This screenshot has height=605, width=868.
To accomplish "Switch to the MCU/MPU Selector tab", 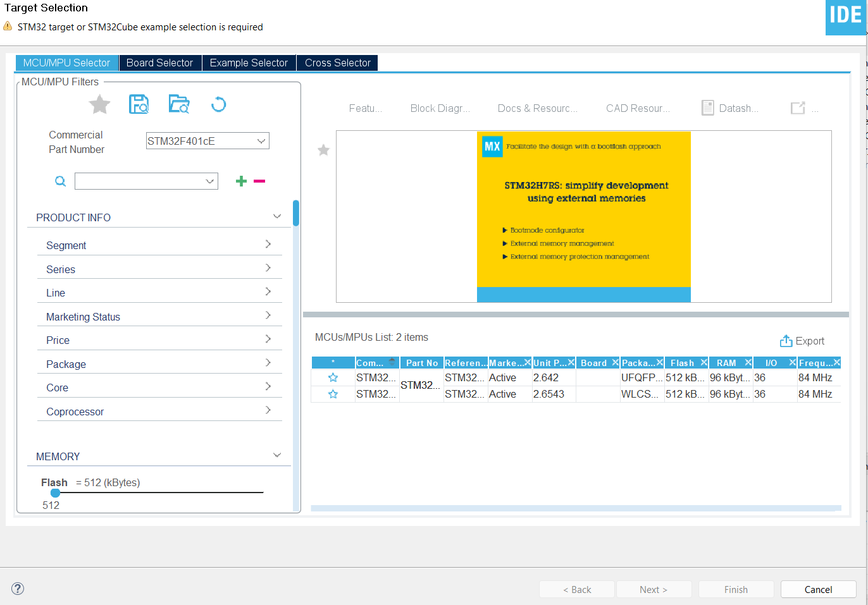I will 66,63.
